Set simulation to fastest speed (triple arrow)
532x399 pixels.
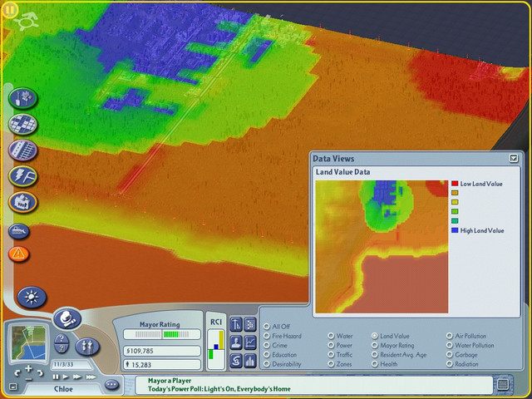(x=91, y=377)
